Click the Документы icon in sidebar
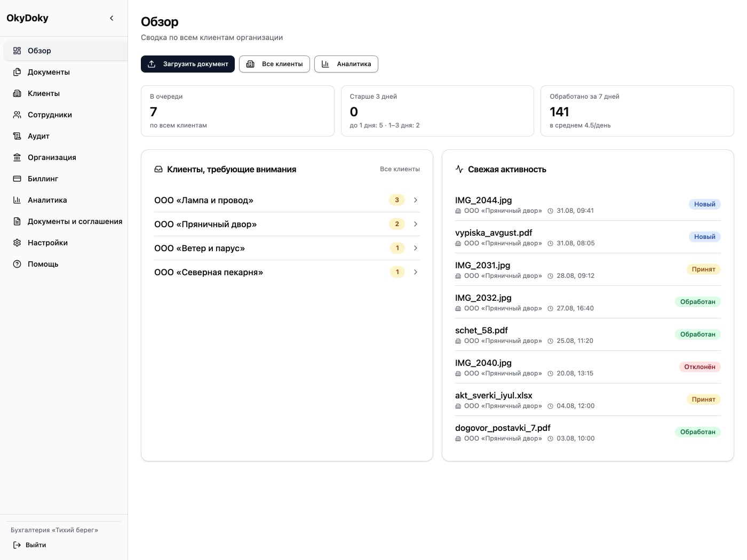Viewport: 747px width, 560px height. [x=17, y=72]
